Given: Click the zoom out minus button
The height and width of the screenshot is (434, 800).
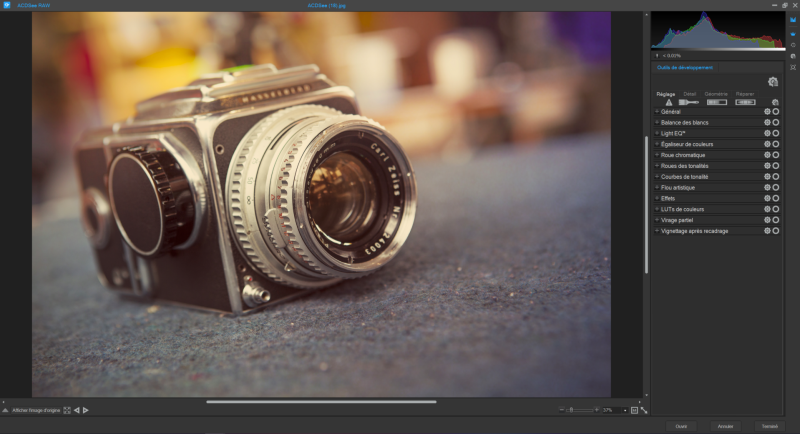Looking at the screenshot, I should tap(562, 410).
